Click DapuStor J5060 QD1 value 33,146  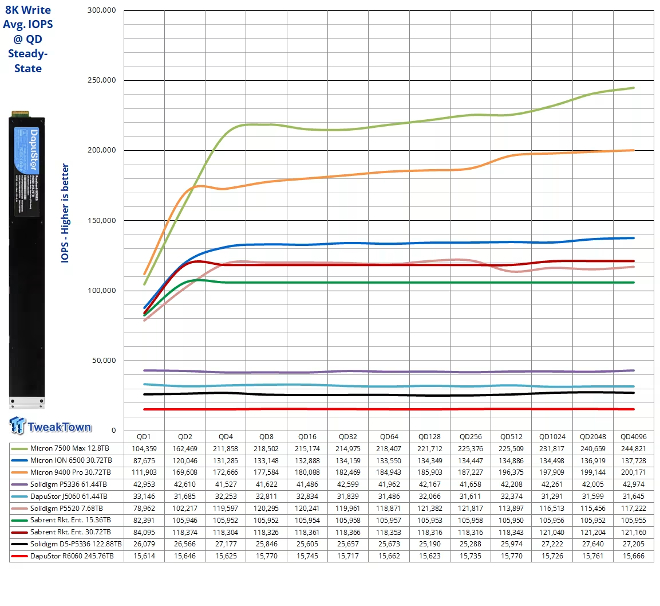(x=144, y=497)
